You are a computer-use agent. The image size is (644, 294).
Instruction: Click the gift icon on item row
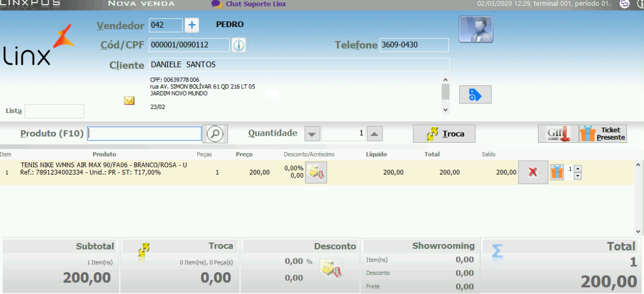pos(557,172)
